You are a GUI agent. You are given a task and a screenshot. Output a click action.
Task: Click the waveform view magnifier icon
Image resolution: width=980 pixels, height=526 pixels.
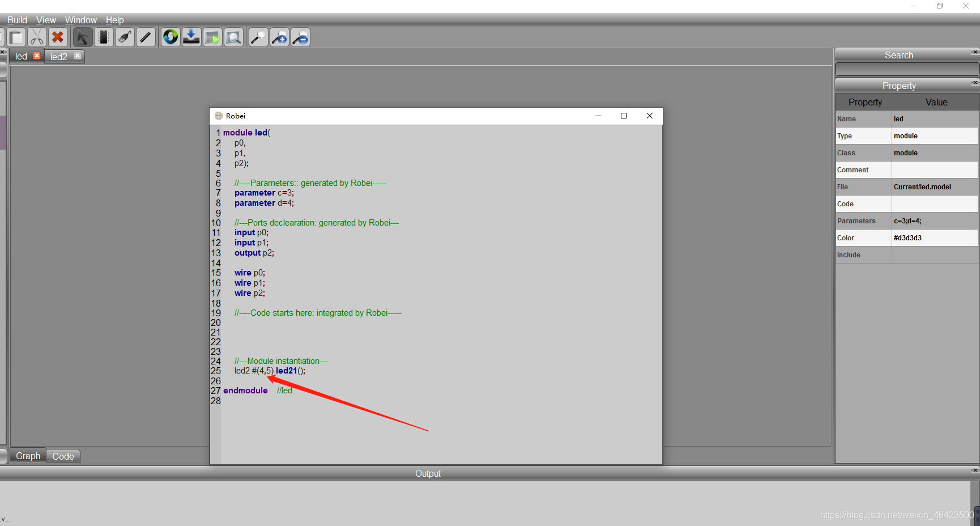click(233, 37)
